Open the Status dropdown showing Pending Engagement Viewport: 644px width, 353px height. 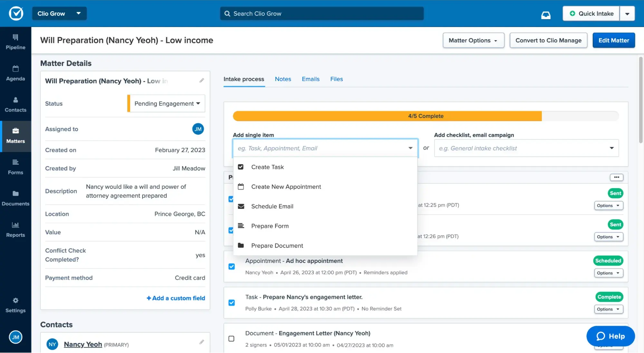166,103
